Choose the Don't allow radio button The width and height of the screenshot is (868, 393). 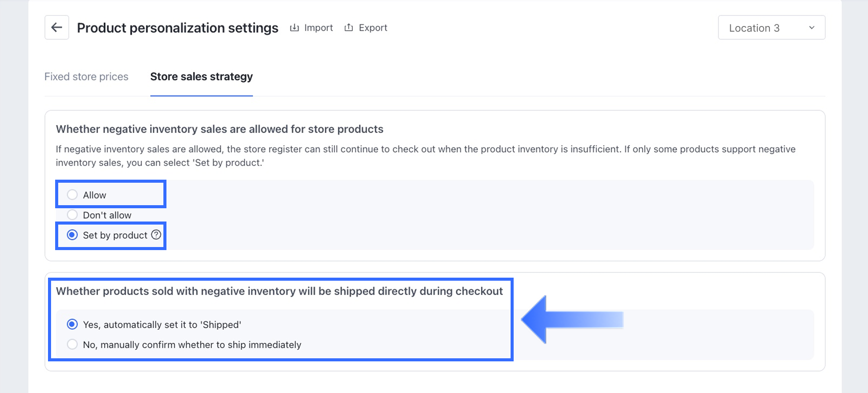pos(73,215)
